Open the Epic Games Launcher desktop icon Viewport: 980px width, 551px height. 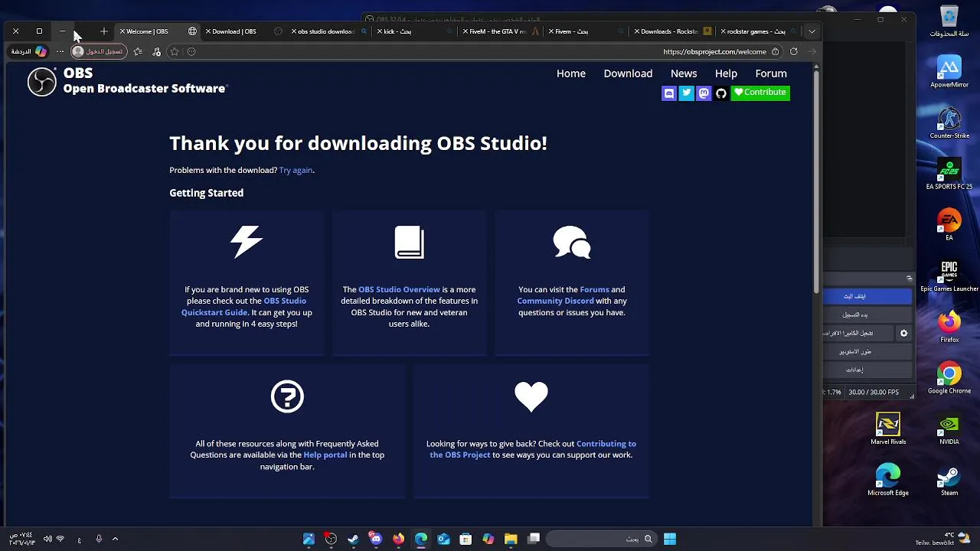(949, 276)
